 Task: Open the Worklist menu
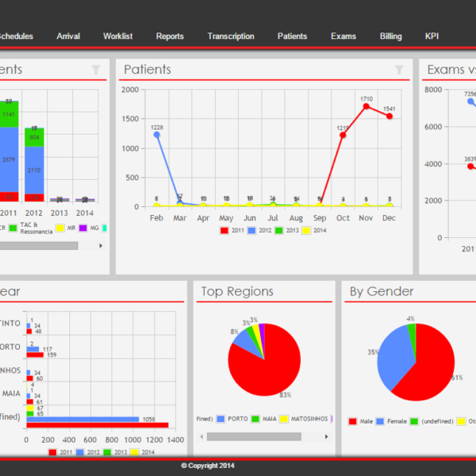tap(117, 36)
